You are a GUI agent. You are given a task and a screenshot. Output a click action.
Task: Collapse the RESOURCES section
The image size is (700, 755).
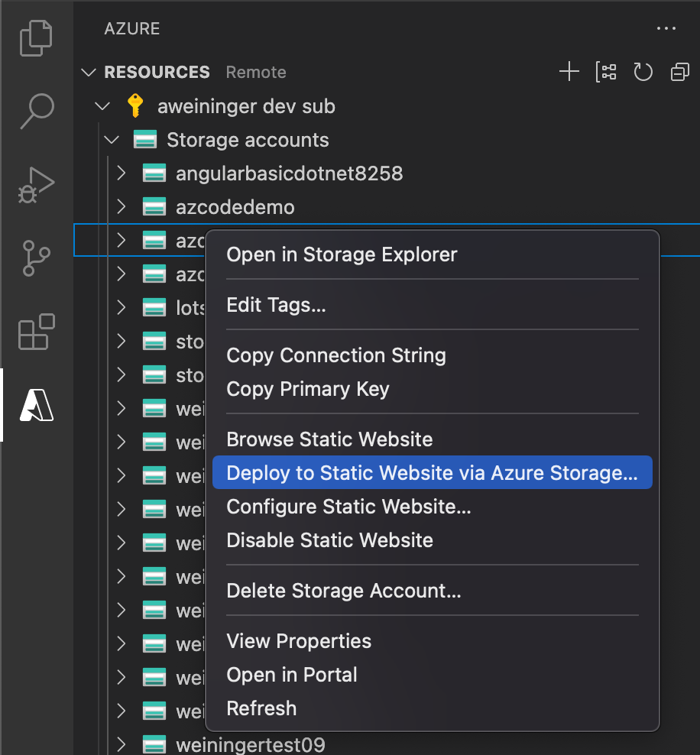(89, 73)
